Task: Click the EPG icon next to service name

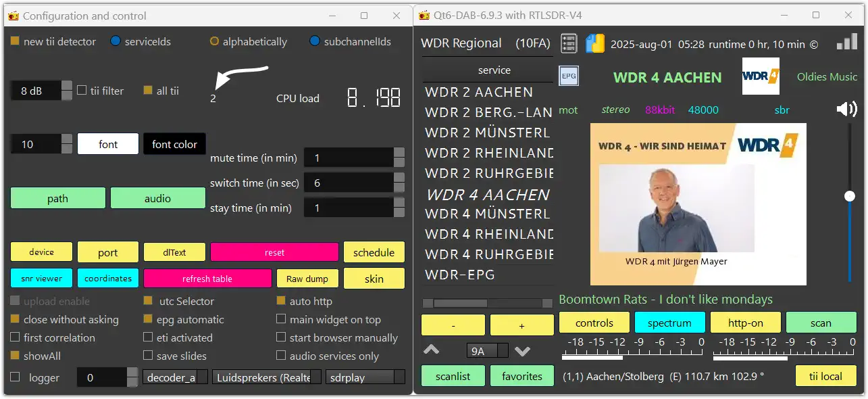Action: [569, 76]
